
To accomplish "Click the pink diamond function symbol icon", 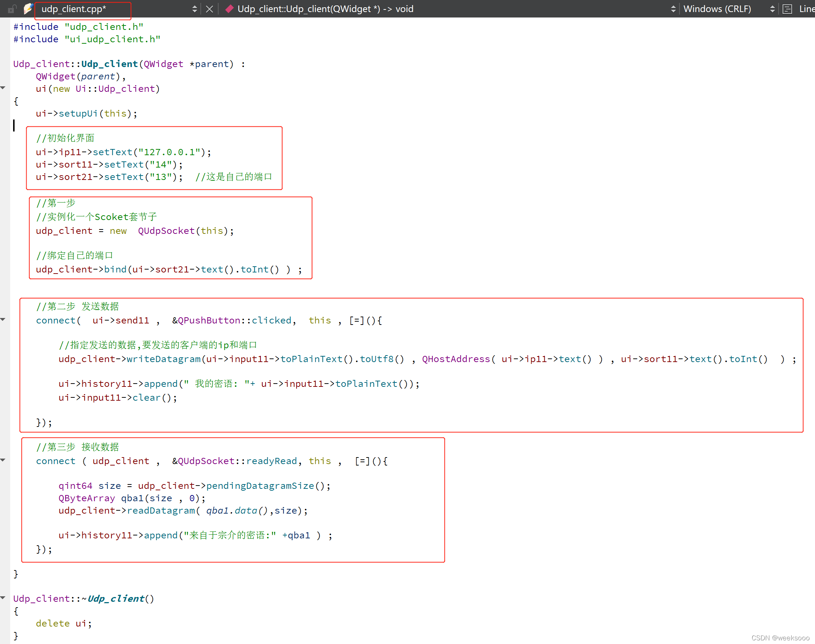I will click(229, 9).
